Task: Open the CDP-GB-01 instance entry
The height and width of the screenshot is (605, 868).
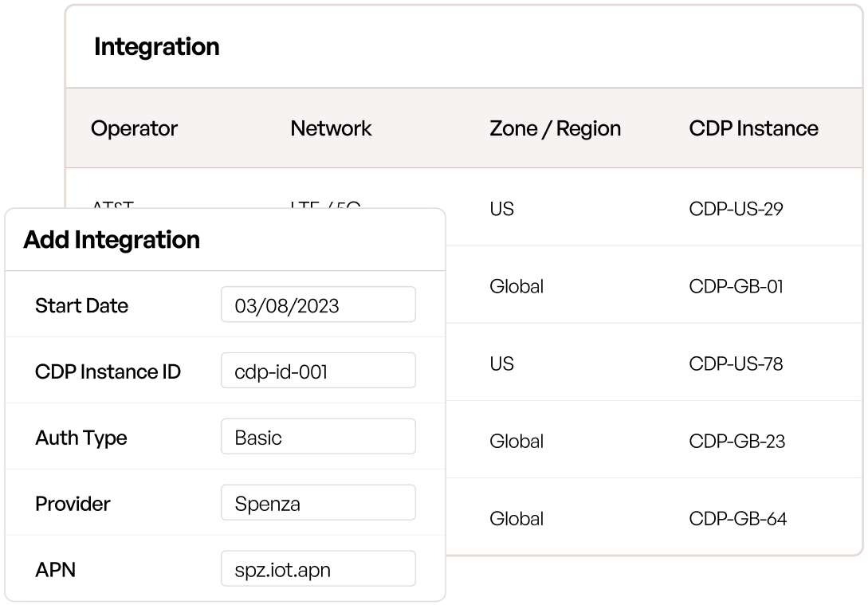Action: tap(736, 286)
